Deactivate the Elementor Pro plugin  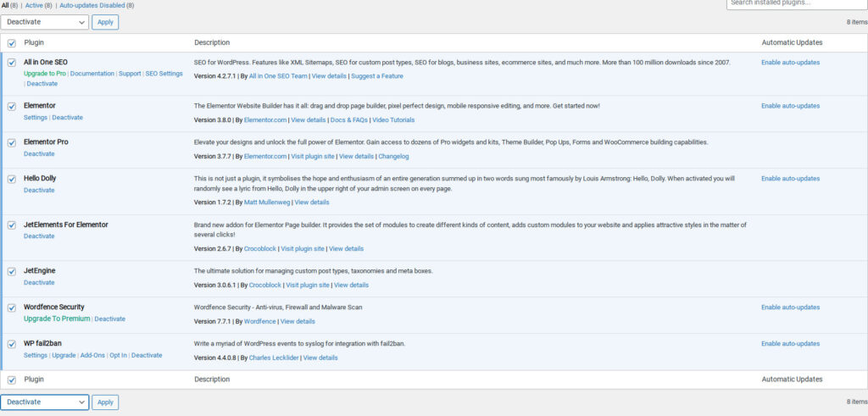click(x=39, y=154)
